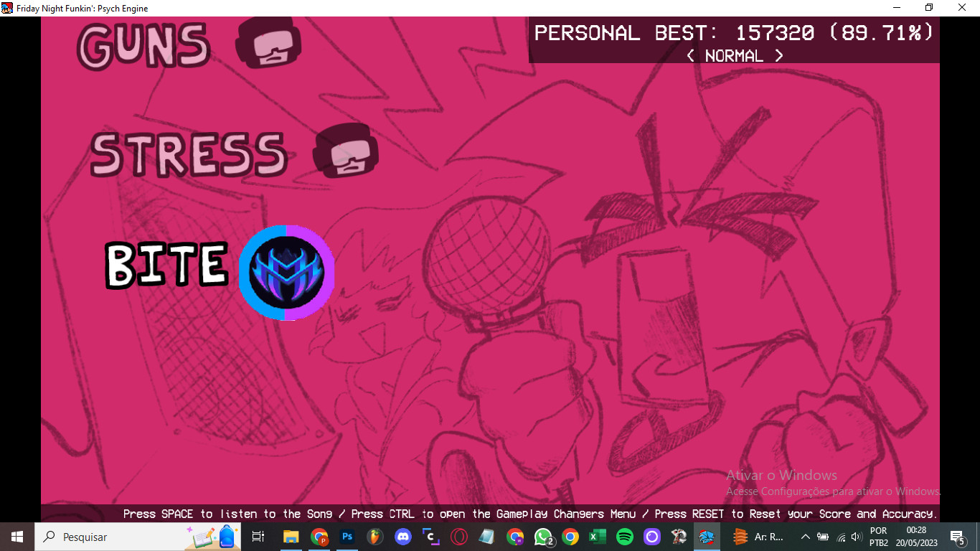Open the purple circle app on taskbar

(652, 537)
